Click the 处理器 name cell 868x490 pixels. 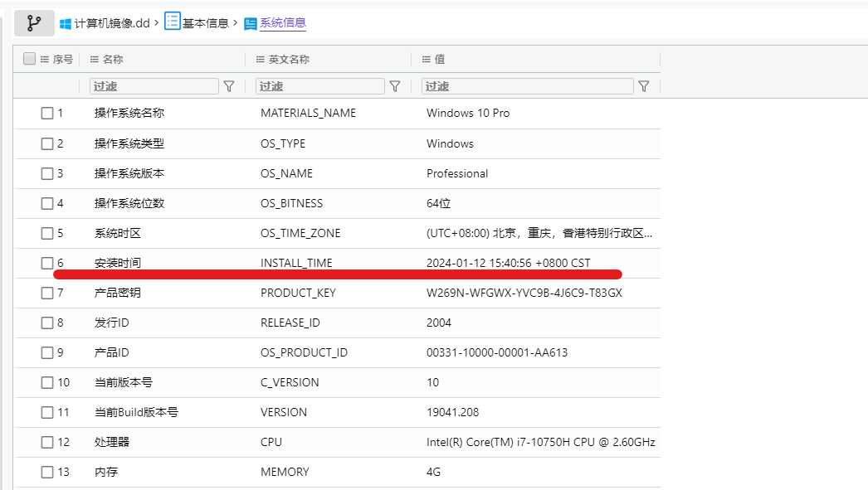point(111,443)
